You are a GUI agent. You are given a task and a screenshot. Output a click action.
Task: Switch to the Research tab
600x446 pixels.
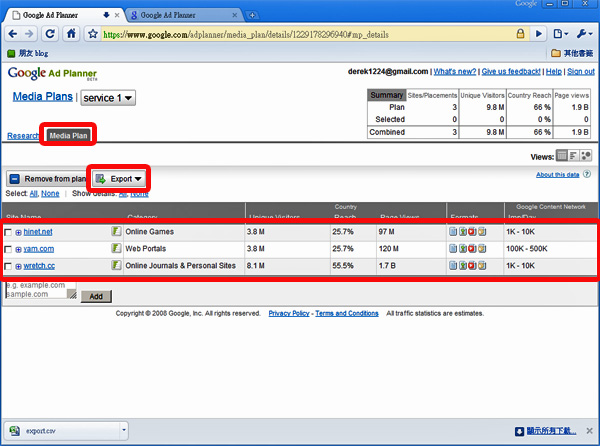tap(23, 136)
